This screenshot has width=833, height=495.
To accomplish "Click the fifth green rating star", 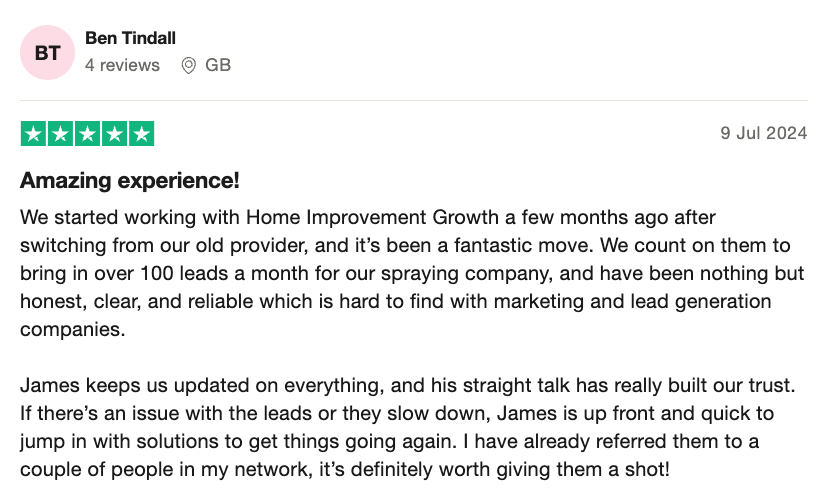I will (x=142, y=133).
